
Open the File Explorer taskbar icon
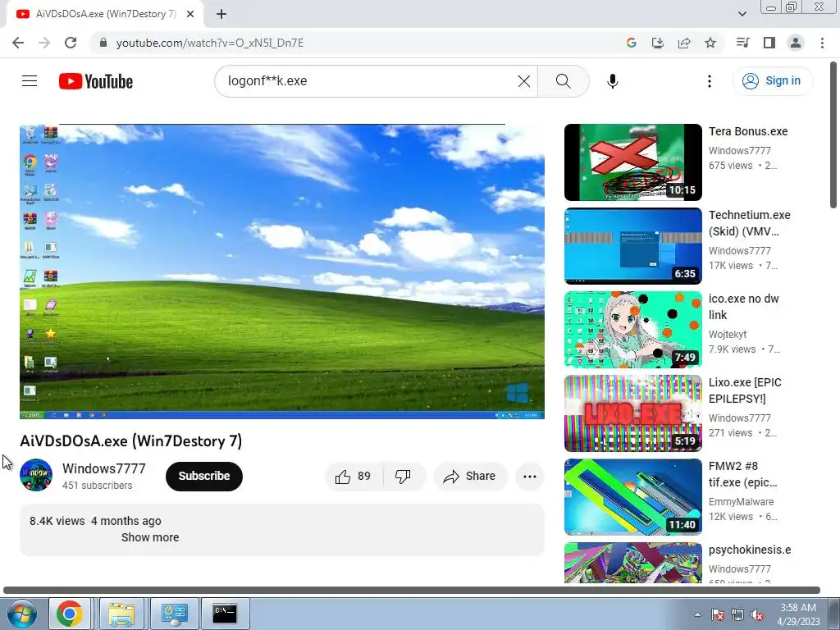[x=121, y=614]
